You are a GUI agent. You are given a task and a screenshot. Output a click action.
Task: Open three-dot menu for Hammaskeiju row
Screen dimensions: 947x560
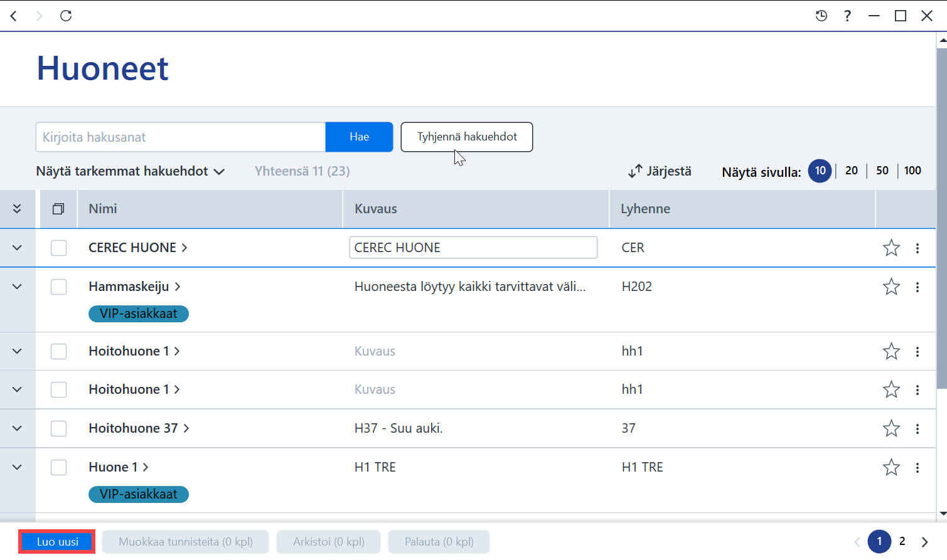click(x=918, y=287)
